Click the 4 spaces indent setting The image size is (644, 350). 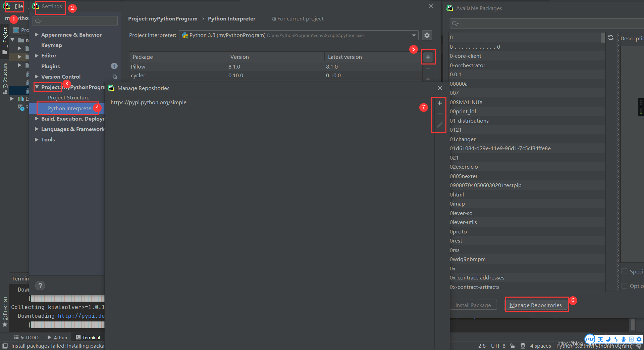[540, 346]
